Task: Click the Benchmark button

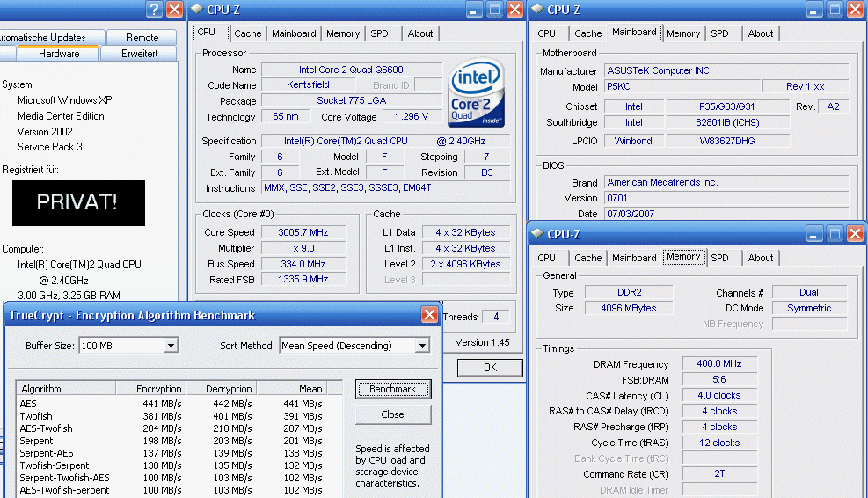Action: tap(393, 389)
